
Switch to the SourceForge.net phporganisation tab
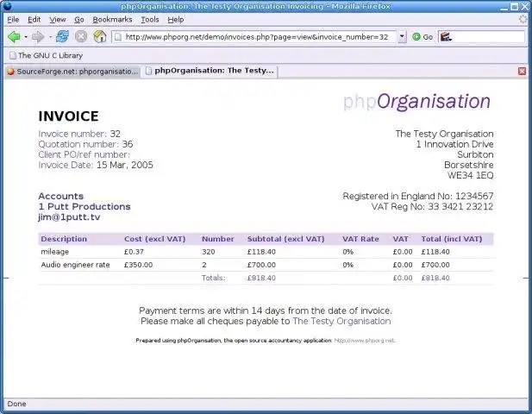(x=72, y=72)
